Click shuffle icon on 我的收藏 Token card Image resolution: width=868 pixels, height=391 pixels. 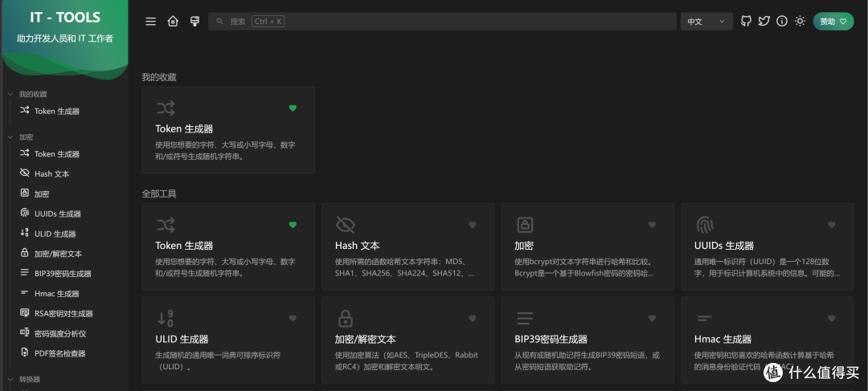click(x=166, y=108)
